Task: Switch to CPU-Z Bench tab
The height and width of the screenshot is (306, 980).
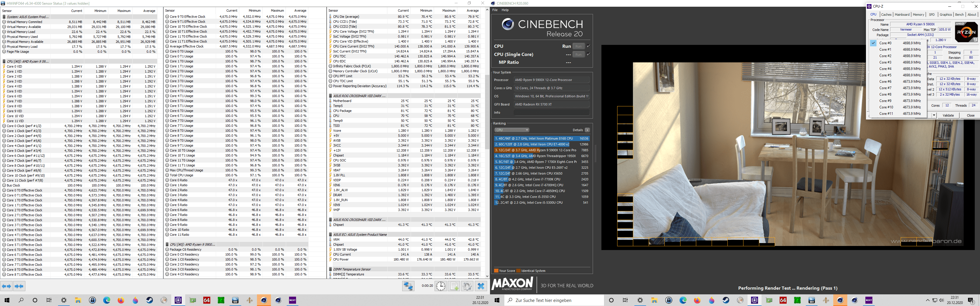Action: point(960,15)
